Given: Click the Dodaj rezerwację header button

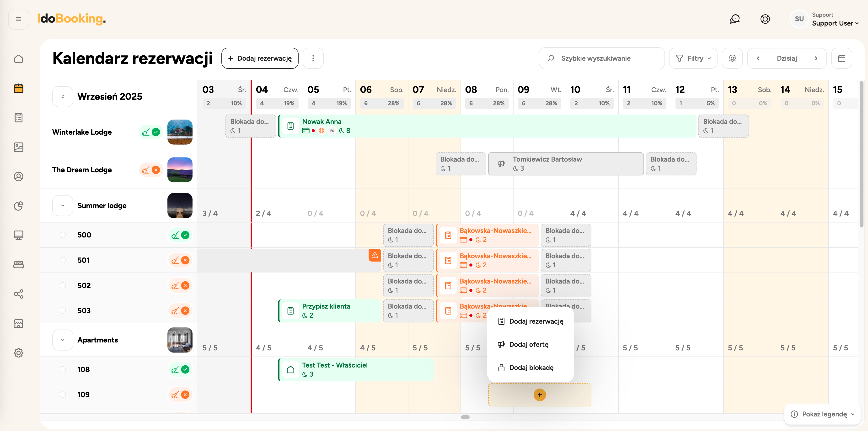Looking at the screenshot, I should click(x=260, y=58).
